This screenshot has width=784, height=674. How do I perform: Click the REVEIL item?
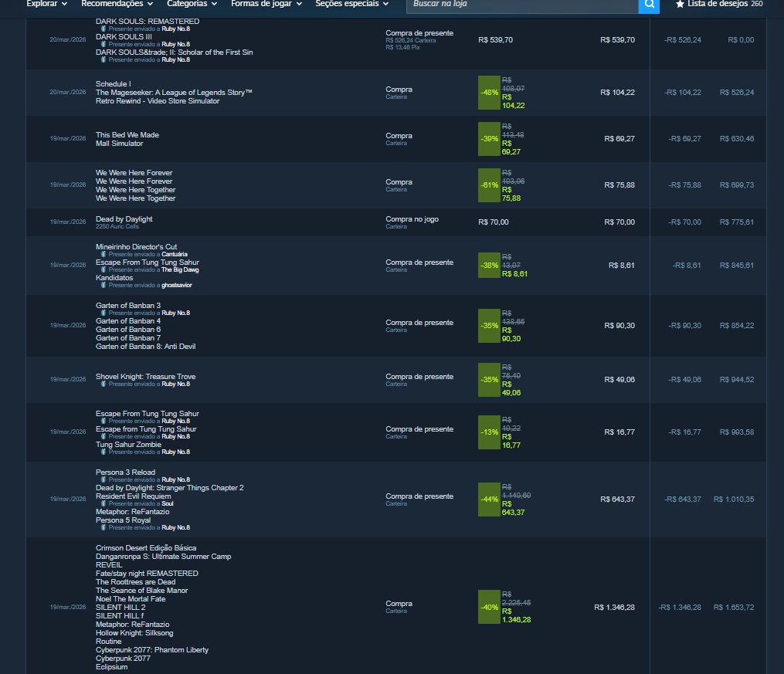[108, 565]
